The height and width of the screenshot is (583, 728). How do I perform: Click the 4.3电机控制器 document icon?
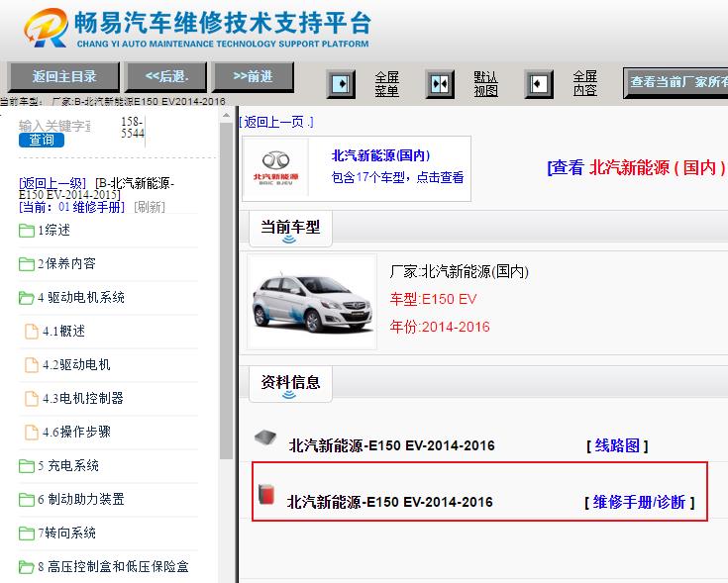coord(32,399)
